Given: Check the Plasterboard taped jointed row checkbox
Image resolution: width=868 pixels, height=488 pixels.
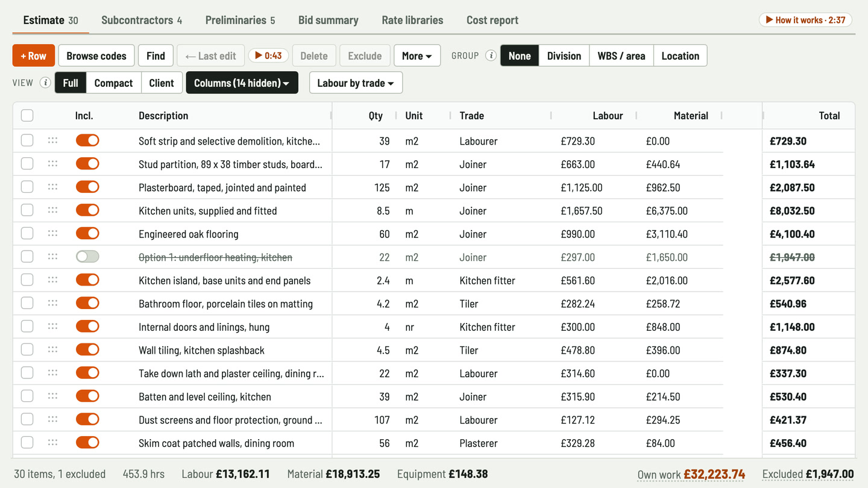Looking at the screenshot, I should [27, 187].
